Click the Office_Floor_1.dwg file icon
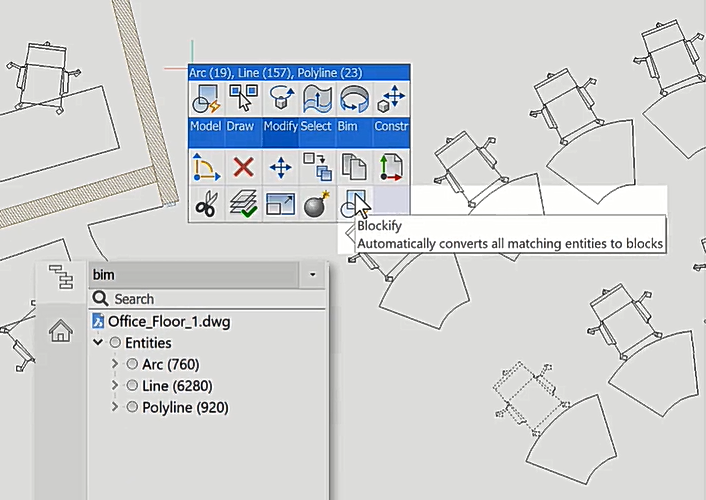This screenshot has height=500, width=706. (x=98, y=321)
